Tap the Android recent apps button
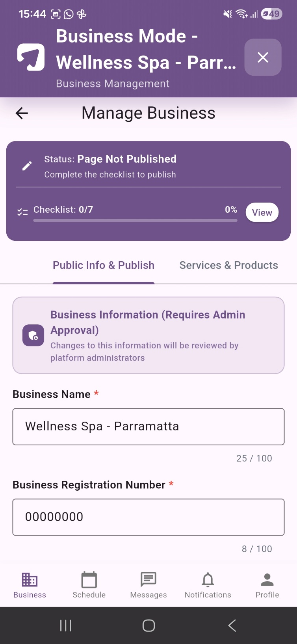The image size is (297, 644). pos(66,625)
